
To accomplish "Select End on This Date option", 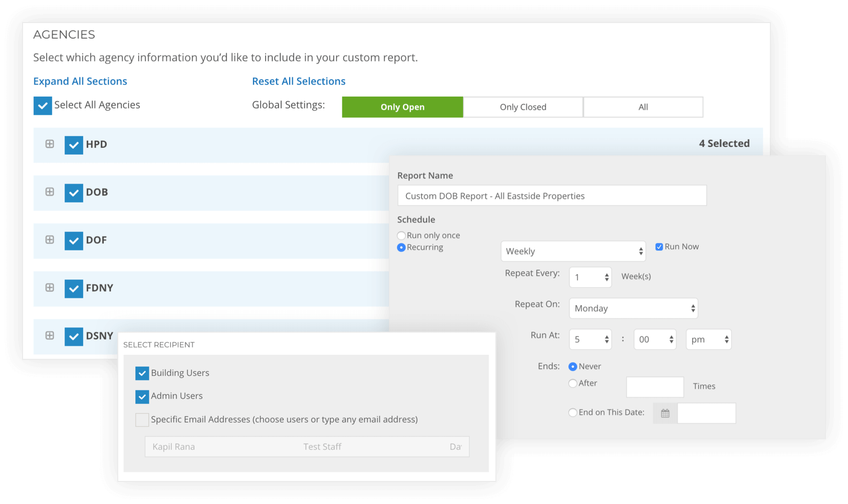I will 573,413.
